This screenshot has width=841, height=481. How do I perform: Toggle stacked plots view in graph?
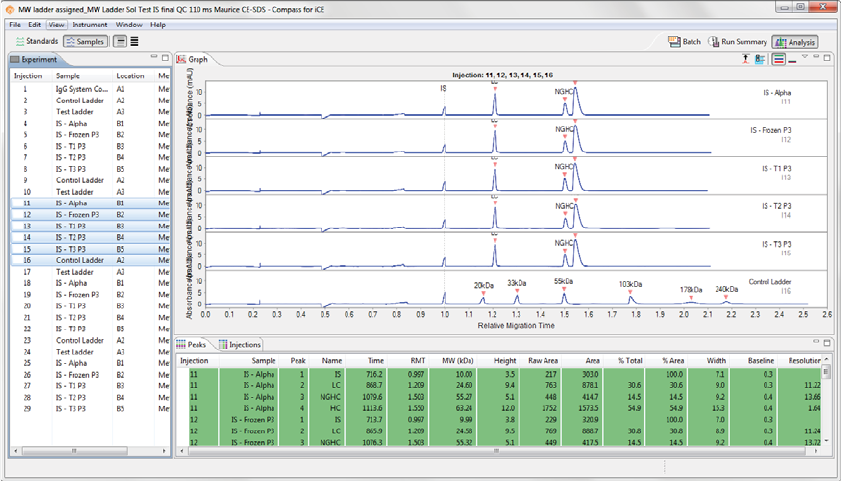pos(778,59)
